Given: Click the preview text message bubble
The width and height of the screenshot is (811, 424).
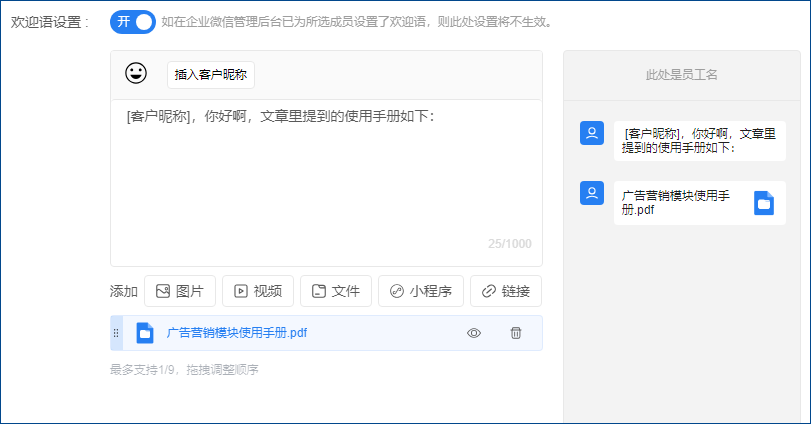Looking at the screenshot, I should pyautogui.click(x=699, y=141).
